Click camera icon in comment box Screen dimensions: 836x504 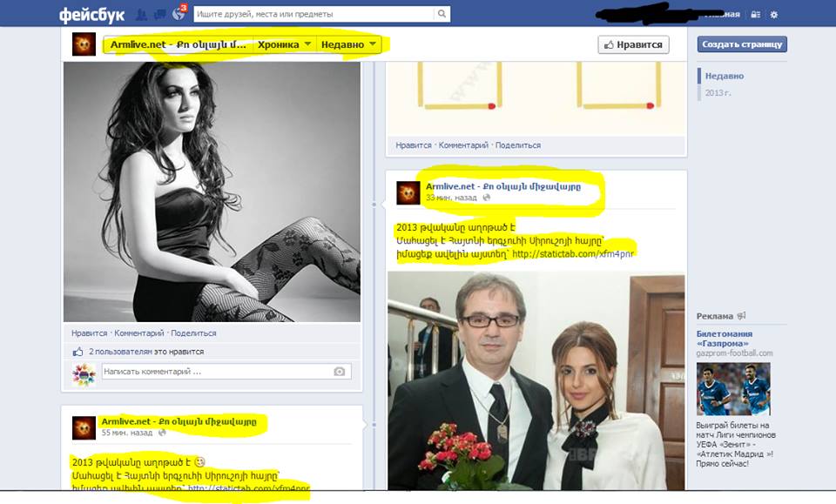(x=339, y=372)
